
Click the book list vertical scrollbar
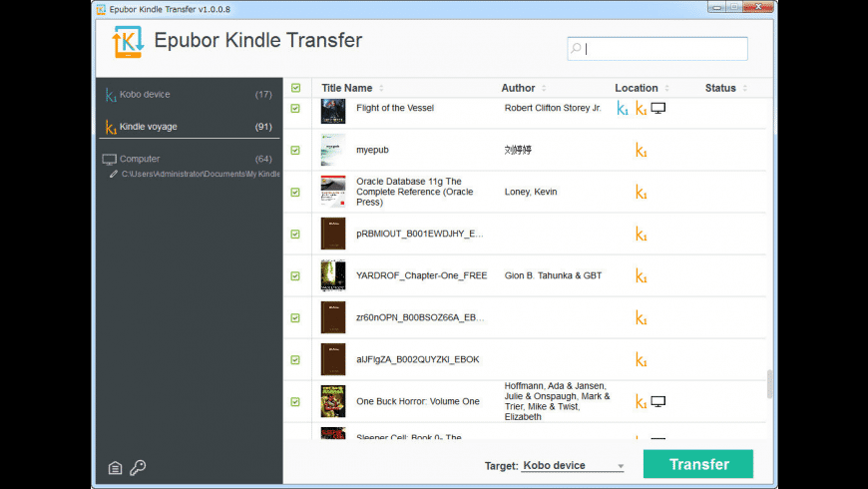769,384
